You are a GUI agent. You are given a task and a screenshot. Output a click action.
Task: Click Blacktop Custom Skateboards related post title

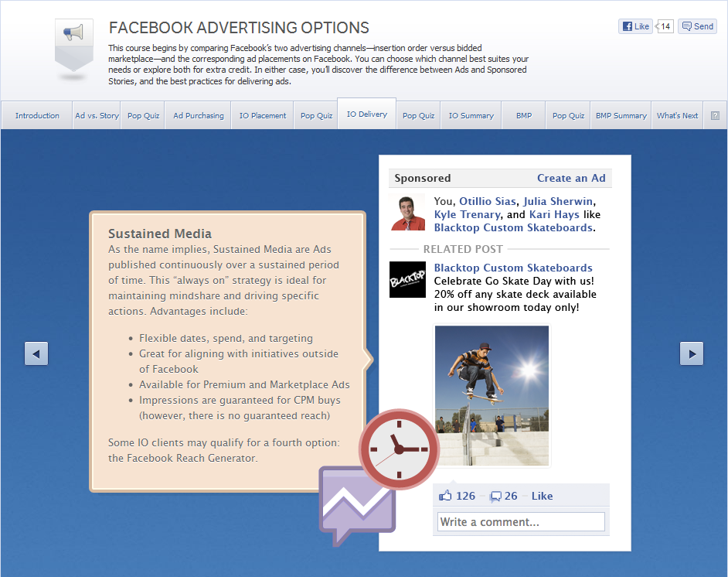pos(513,268)
